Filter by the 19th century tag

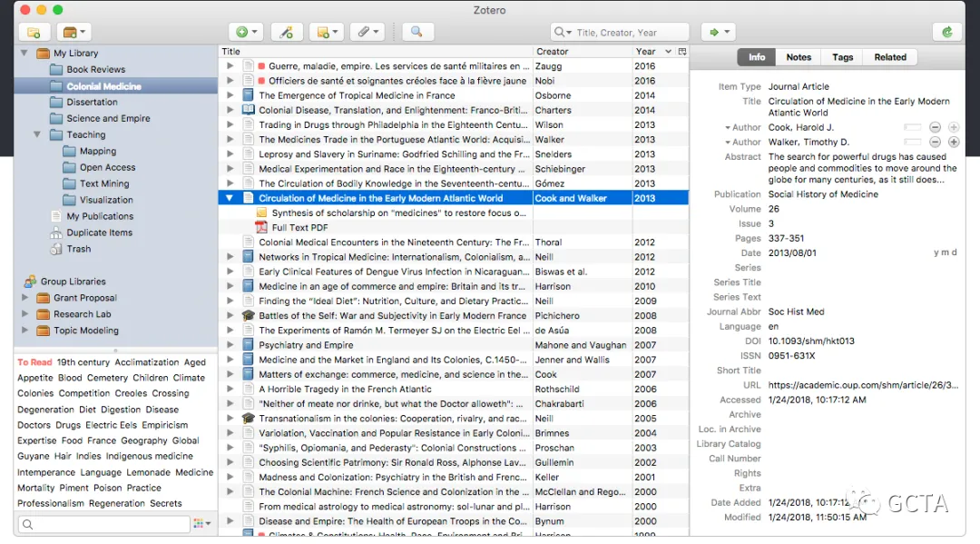pyautogui.click(x=83, y=362)
